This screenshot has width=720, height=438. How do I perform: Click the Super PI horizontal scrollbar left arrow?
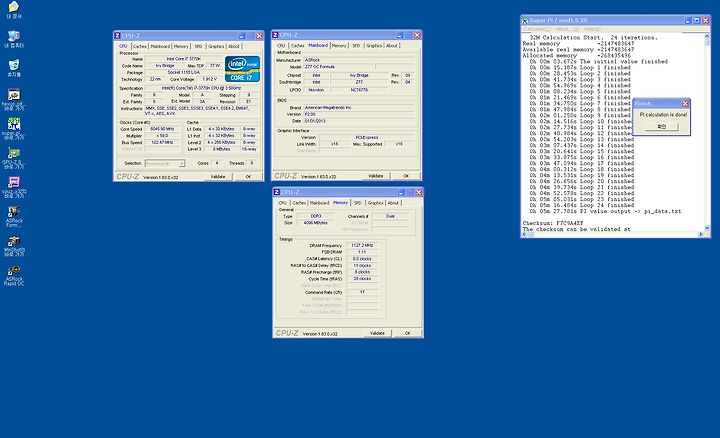coord(525,234)
